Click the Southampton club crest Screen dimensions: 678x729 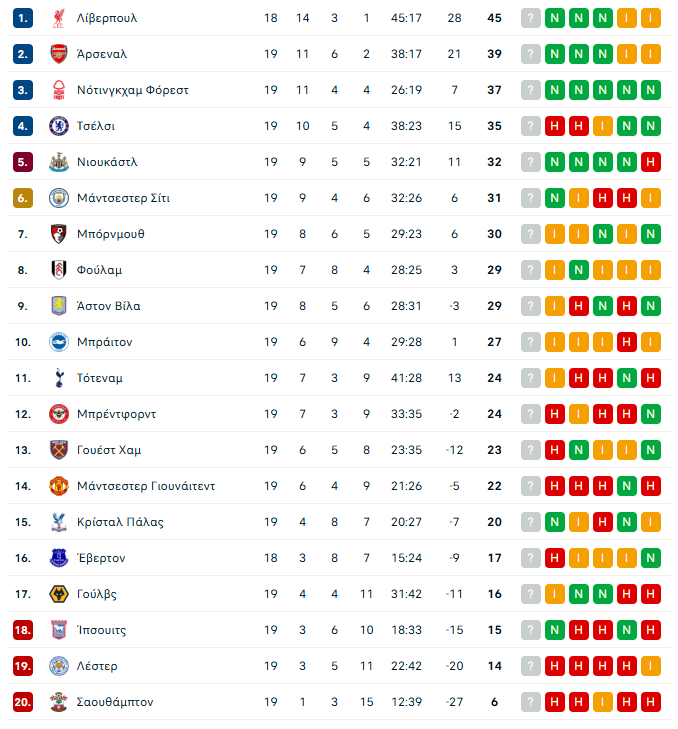[58, 702]
